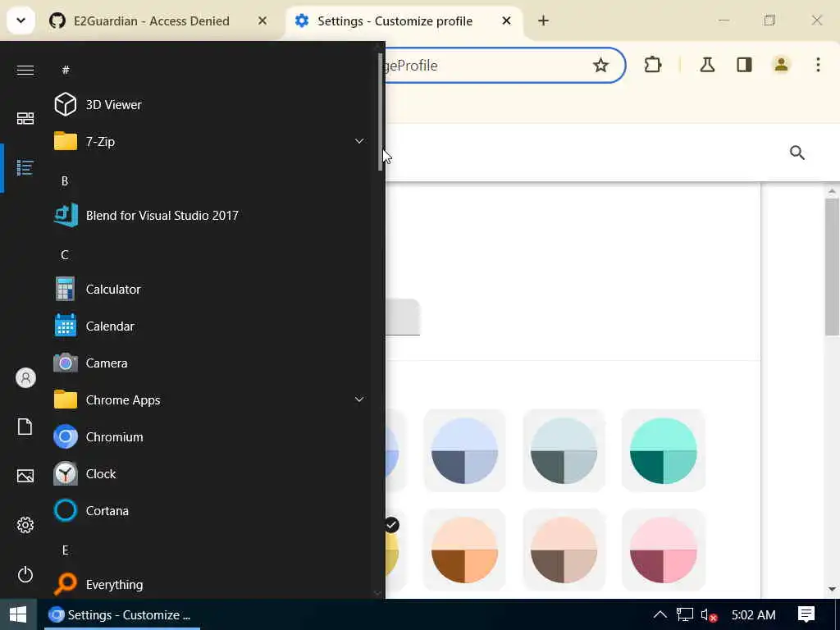Open the Everything search app
840x630 pixels.
[209, 584]
